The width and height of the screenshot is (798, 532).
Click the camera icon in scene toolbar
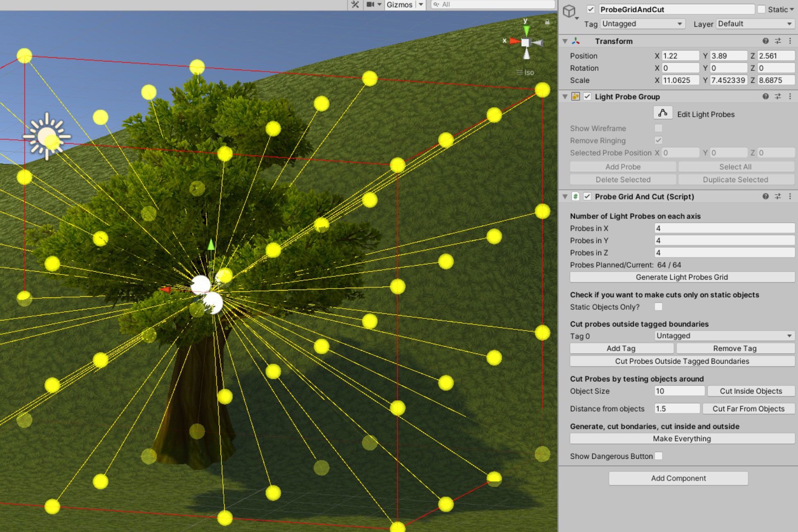pos(370,5)
